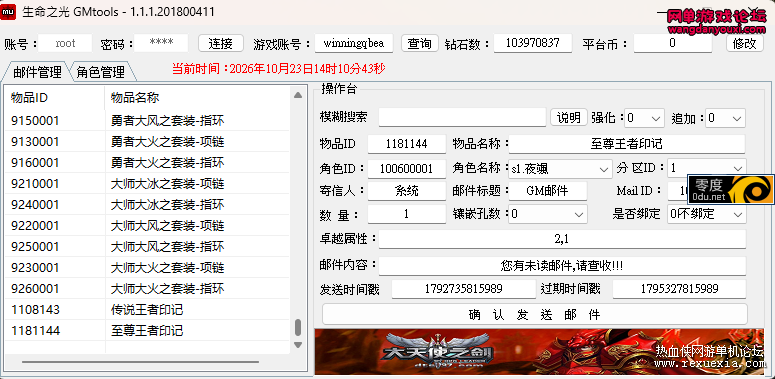Click 确认发送邮件 send mail button
Image resolution: width=775 pixels, height=379 pixels.
534,314
